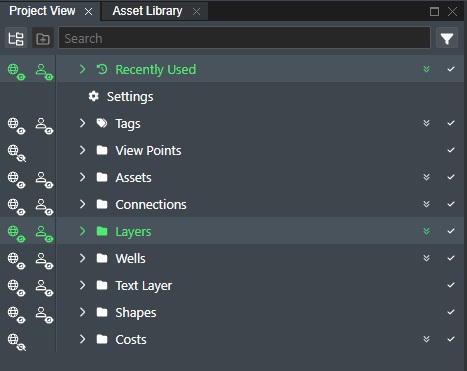Click in the Search input field
Viewport: 467px width, 371px height.
pyautogui.click(x=244, y=38)
